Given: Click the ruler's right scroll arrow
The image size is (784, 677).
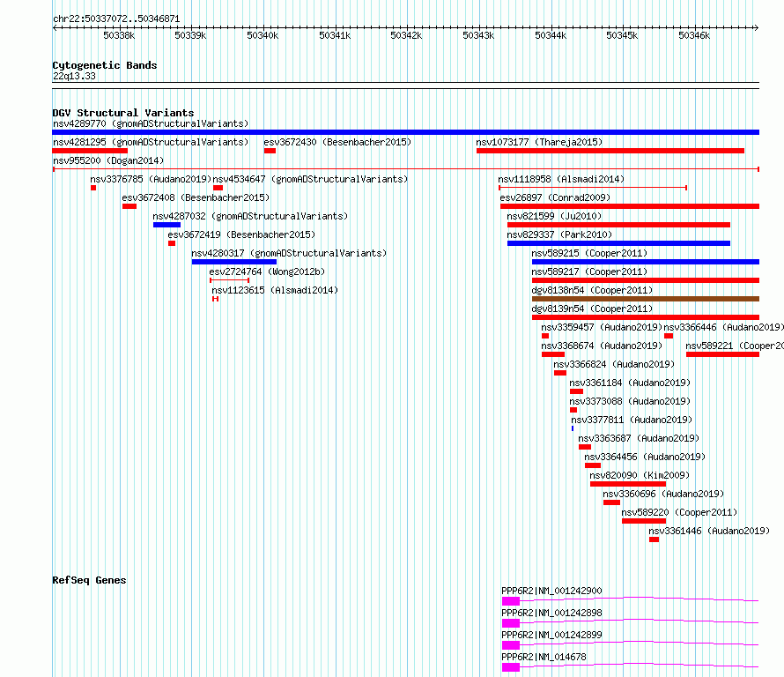Looking at the screenshot, I should [757, 28].
